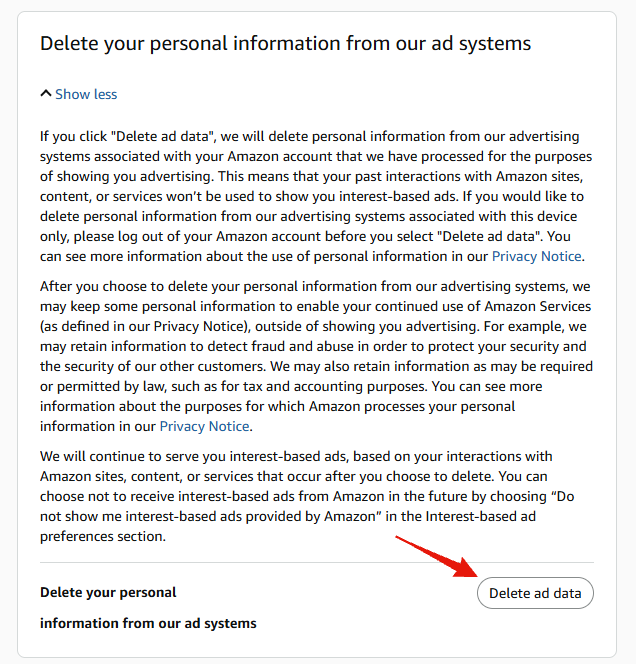Click the upward chevron beside Show less
The image size is (636, 664).
pyautogui.click(x=46, y=94)
